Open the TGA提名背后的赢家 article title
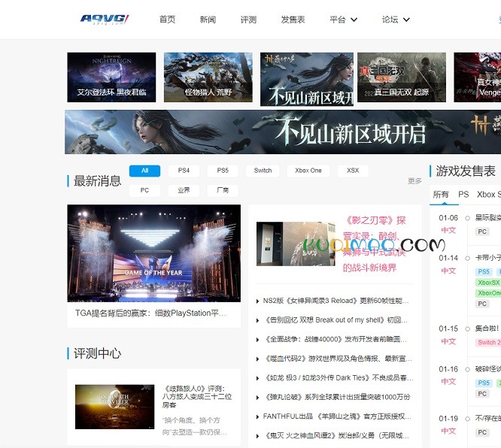 (150, 313)
